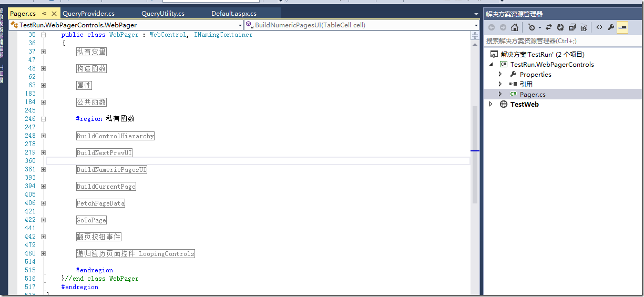This screenshot has width=644, height=297.
Task: Expand FetchPageData at line 406
Action: [43, 203]
